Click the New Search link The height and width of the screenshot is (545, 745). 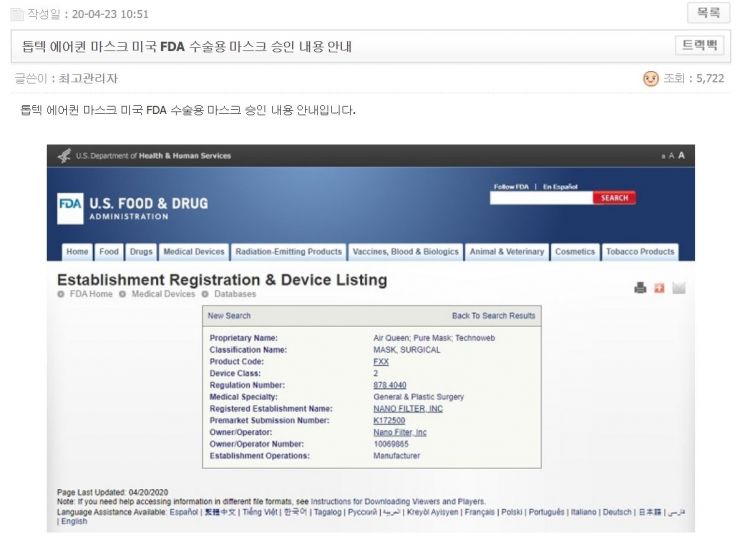pyautogui.click(x=230, y=316)
